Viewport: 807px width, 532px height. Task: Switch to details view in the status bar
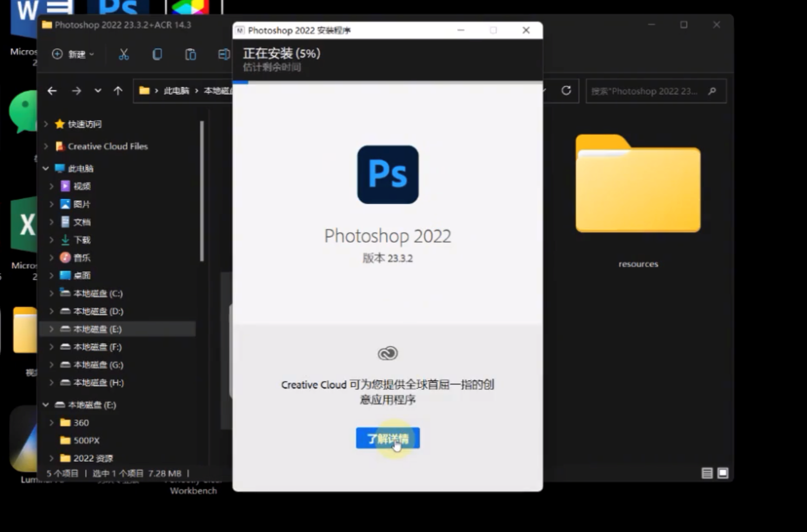[707, 473]
